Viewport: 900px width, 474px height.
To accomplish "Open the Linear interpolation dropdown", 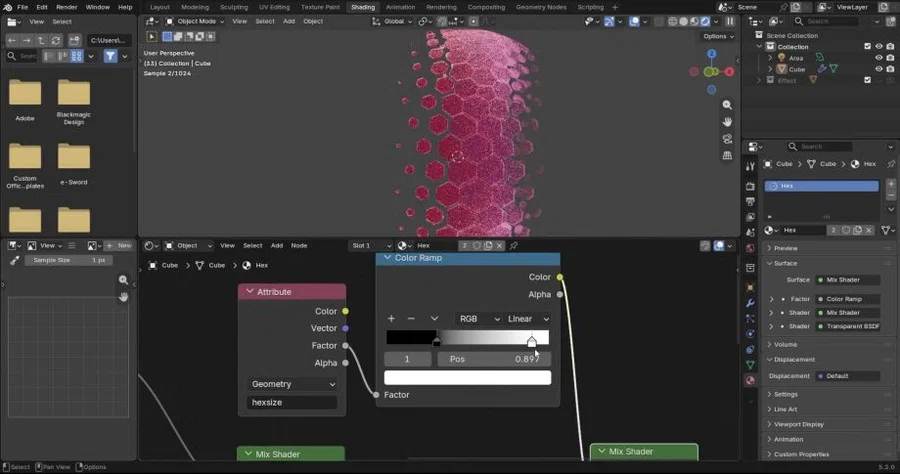I will tap(528, 318).
